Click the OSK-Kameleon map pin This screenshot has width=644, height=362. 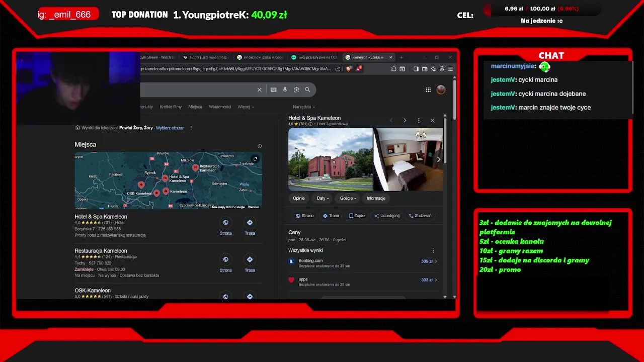(x=157, y=193)
